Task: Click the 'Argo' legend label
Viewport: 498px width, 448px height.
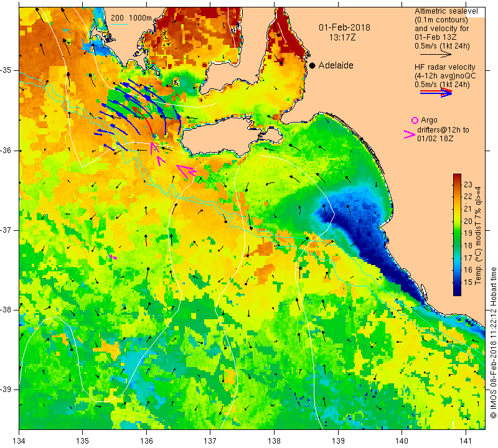Action: pyautogui.click(x=429, y=120)
